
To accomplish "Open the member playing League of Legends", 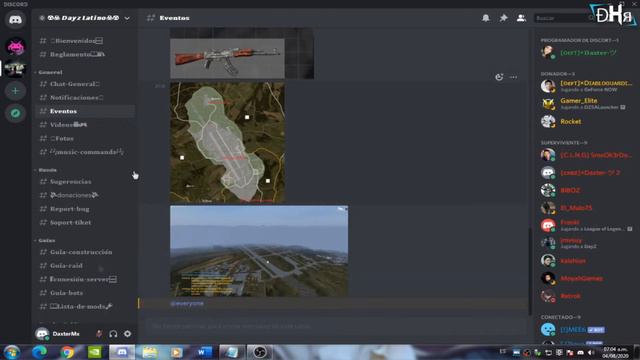I will click(587, 225).
